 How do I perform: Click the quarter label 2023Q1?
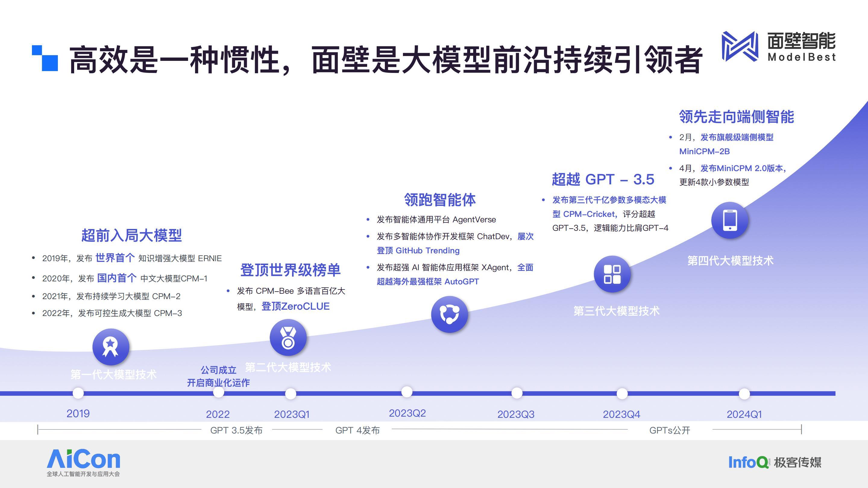click(292, 414)
